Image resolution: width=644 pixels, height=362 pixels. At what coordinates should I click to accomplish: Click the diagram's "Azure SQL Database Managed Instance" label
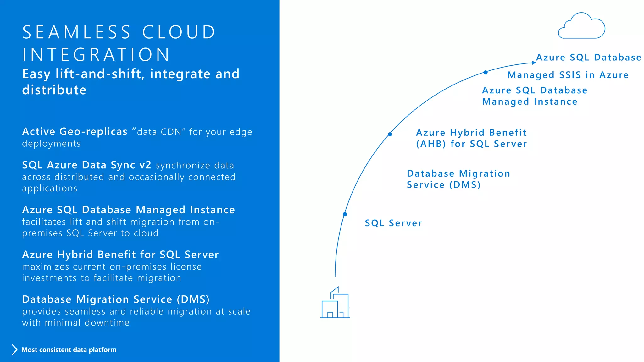[x=535, y=96]
